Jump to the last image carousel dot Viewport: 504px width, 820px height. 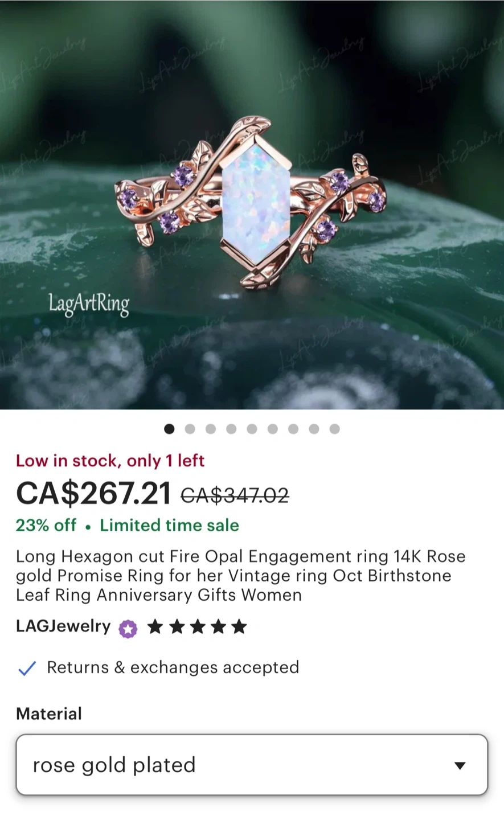point(335,429)
